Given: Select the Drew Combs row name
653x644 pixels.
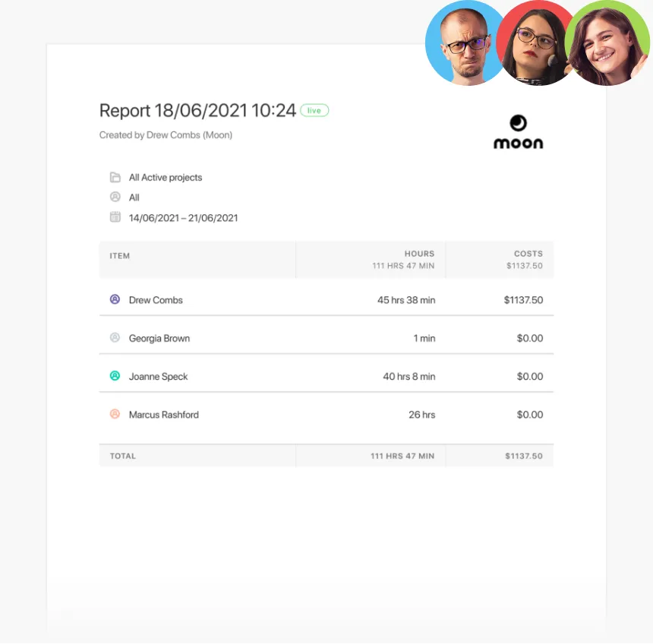Looking at the screenshot, I should (156, 300).
